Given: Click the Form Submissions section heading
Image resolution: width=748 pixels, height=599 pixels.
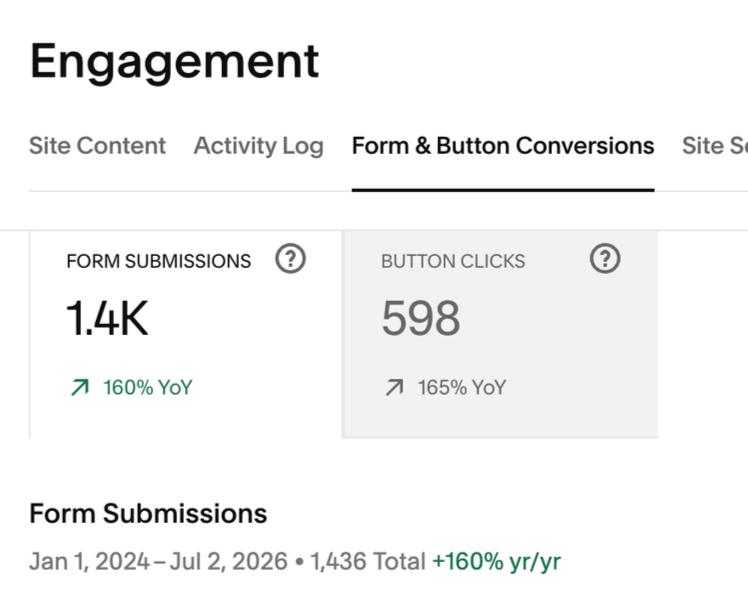Looking at the screenshot, I should click(148, 514).
